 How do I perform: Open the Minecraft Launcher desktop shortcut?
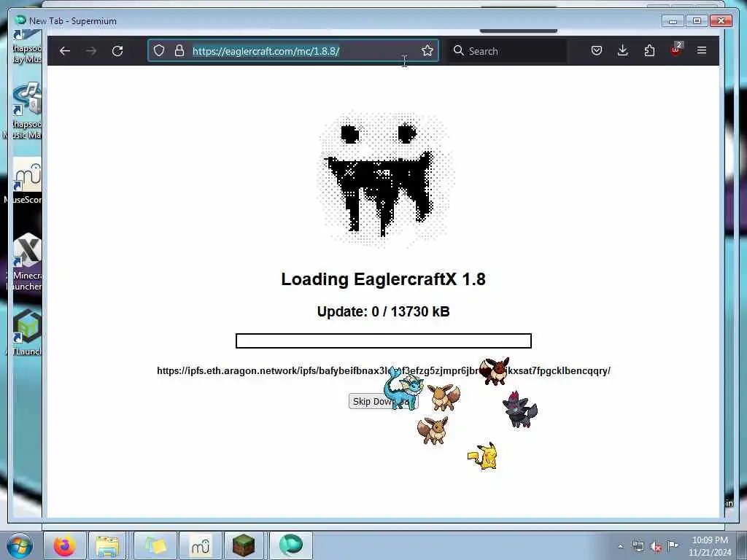[x=26, y=262]
